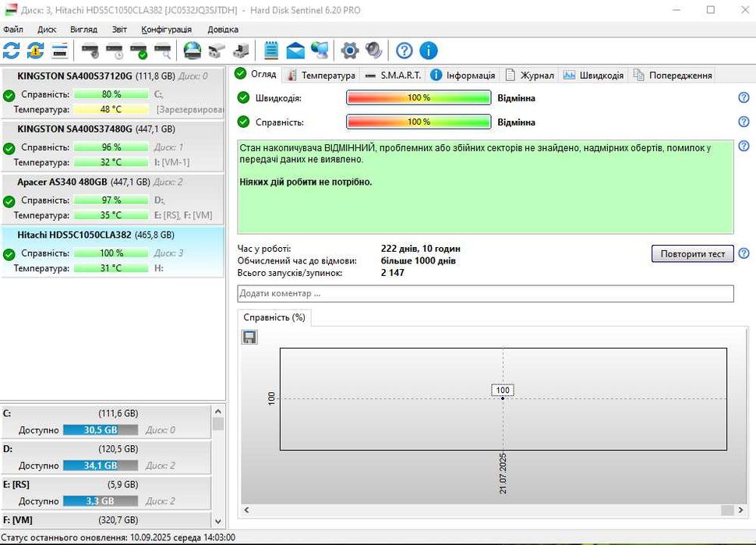Open the Вигляд menu

pos(83,30)
